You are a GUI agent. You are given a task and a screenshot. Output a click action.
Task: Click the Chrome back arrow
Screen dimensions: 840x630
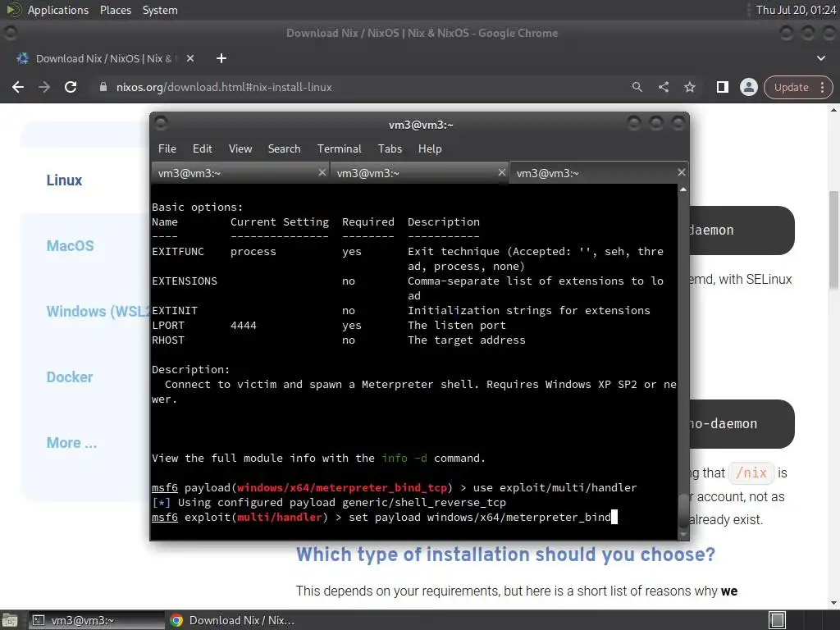click(x=18, y=87)
